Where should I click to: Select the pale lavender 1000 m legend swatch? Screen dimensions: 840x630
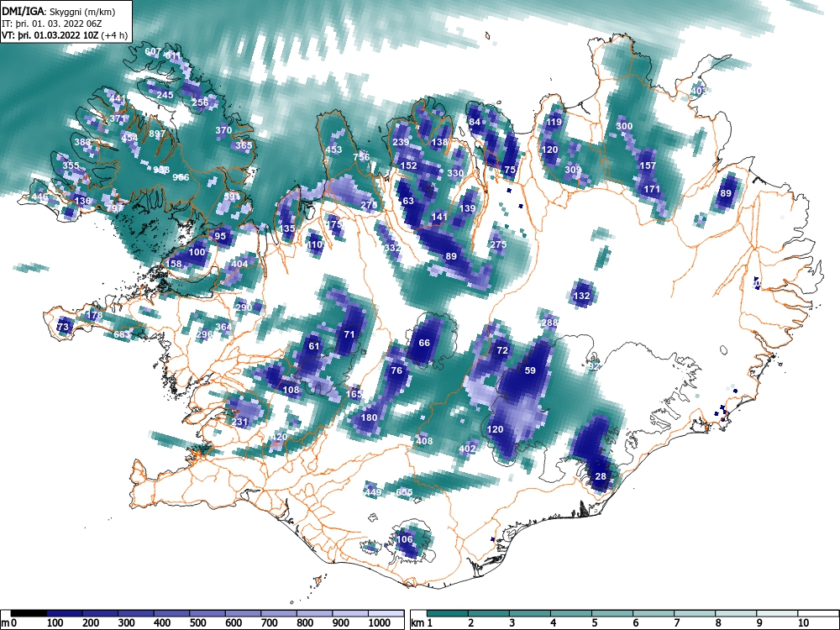tap(386, 613)
